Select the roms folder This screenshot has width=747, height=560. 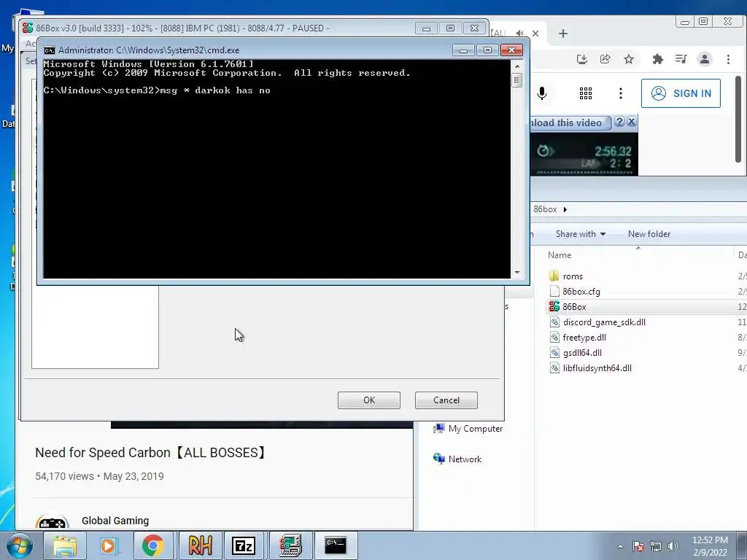[x=573, y=276]
